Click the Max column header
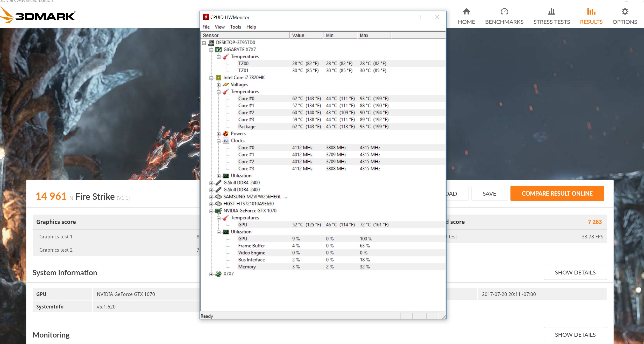644x344 pixels. tap(374, 35)
